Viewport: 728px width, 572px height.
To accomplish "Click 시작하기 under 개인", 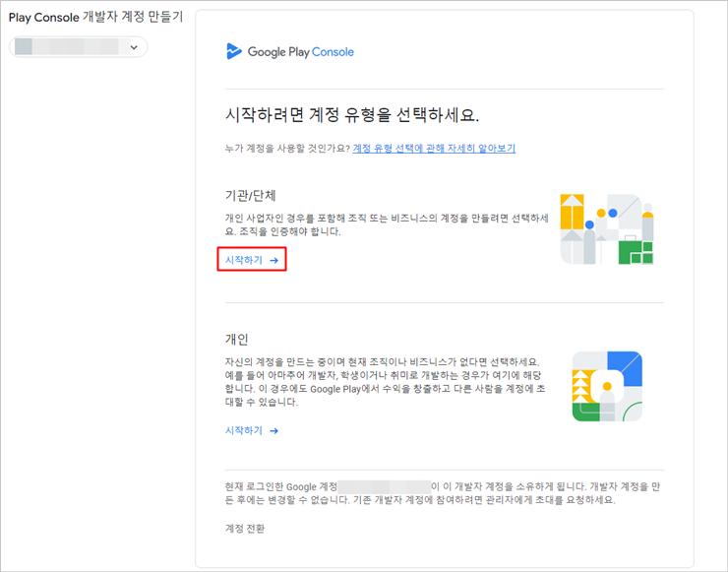I will click(x=252, y=431).
